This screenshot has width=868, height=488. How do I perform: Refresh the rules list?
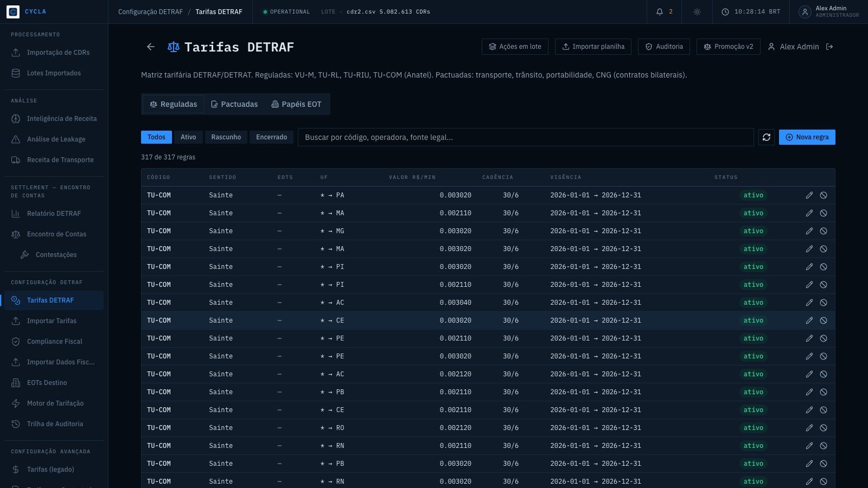point(767,137)
